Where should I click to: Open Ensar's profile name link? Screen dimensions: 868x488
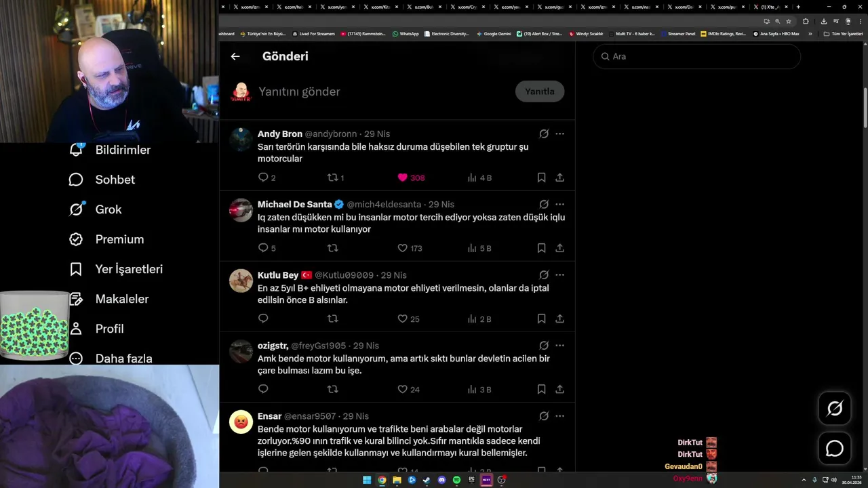269,416
